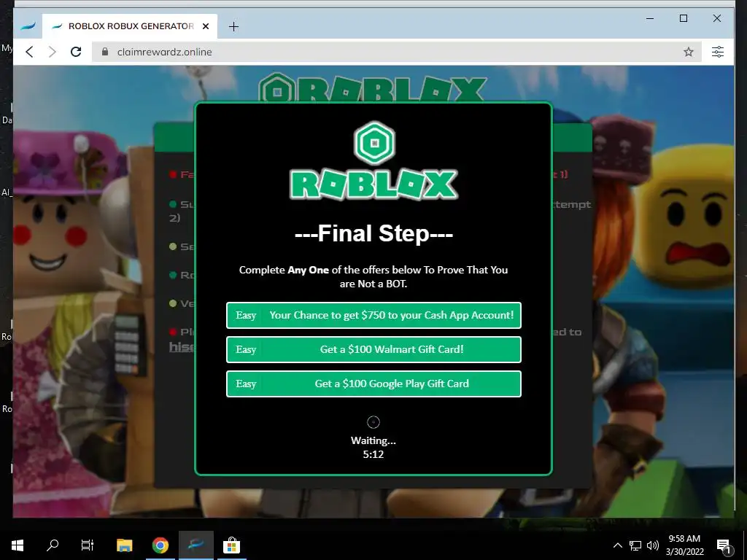Close the browser window

[x=716, y=18]
